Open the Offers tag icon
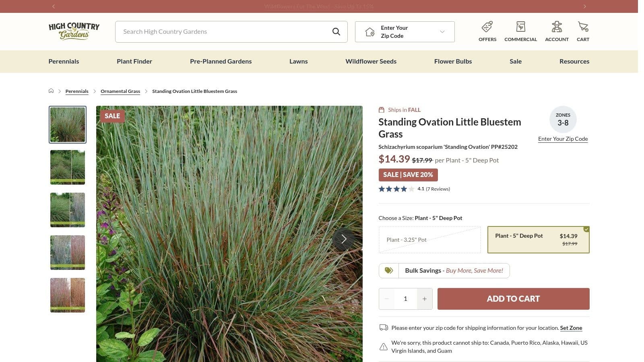Viewport: 644px width, 362px height. tap(487, 27)
